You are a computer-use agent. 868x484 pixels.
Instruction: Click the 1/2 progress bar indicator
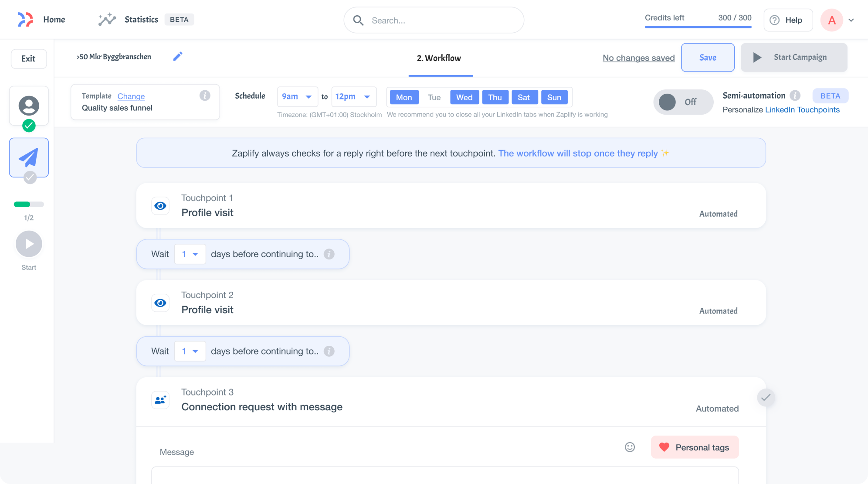click(29, 204)
